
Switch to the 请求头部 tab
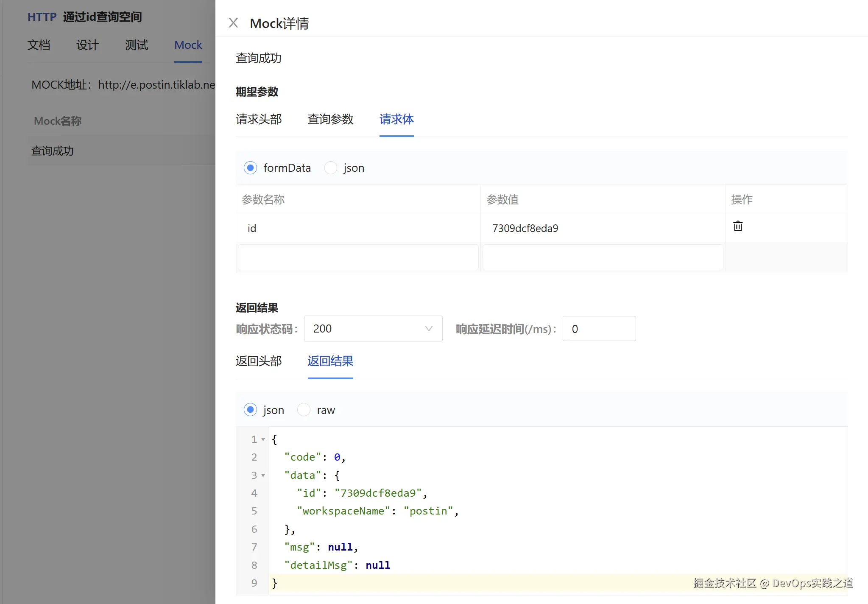259,119
